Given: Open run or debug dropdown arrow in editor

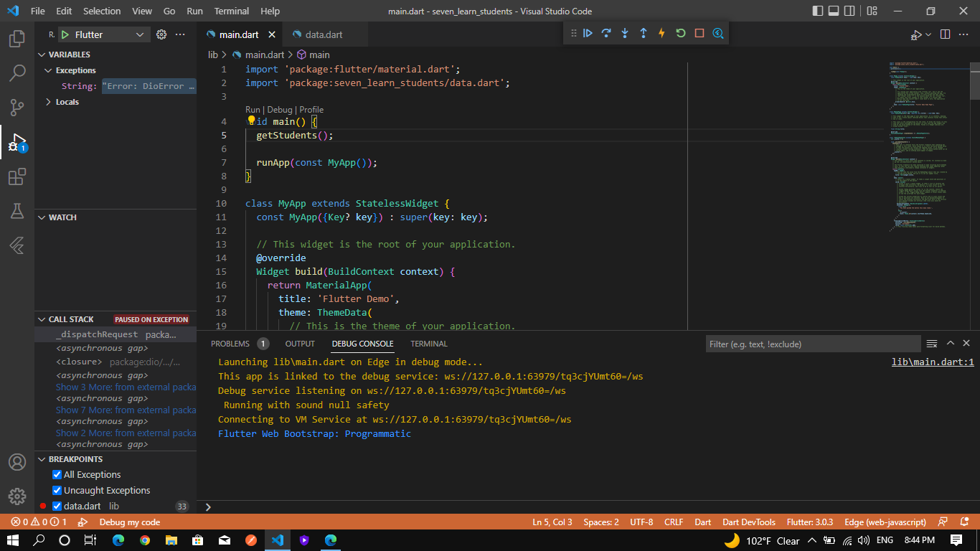Looking at the screenshot, I should tap(928, 34).
